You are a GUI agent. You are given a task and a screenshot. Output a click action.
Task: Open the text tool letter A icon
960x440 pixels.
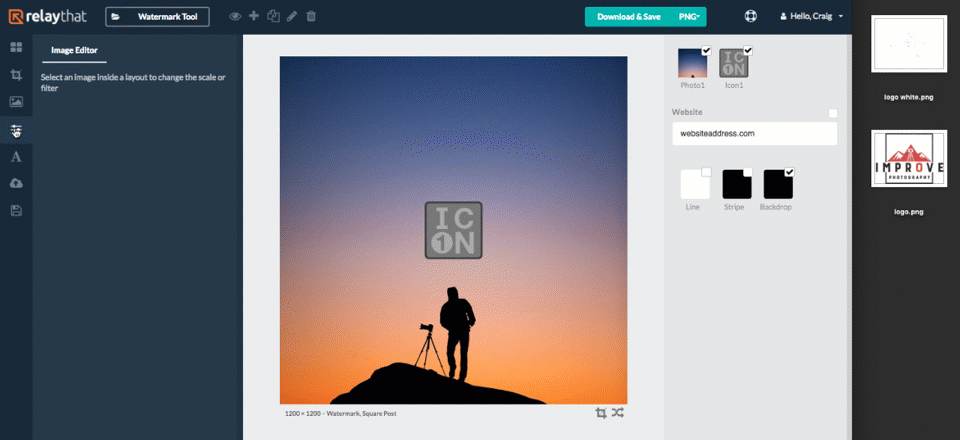(17, 157)
